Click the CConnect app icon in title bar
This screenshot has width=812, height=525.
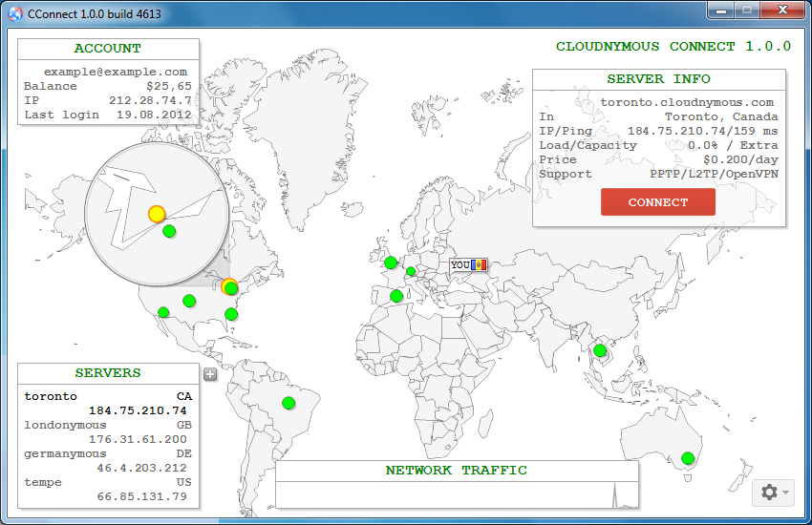pyautogui.click(x=15, y=14)
